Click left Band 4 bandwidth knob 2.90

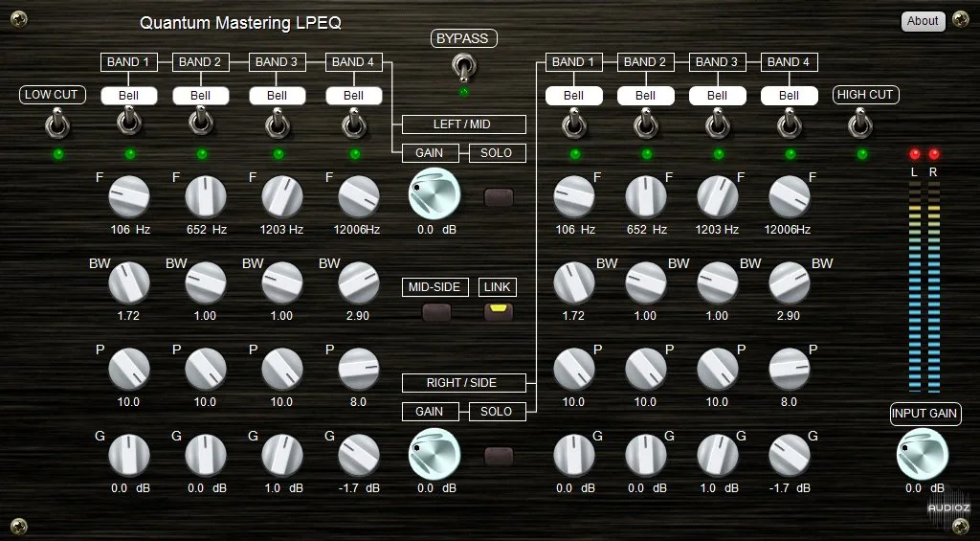pos(359,282)
